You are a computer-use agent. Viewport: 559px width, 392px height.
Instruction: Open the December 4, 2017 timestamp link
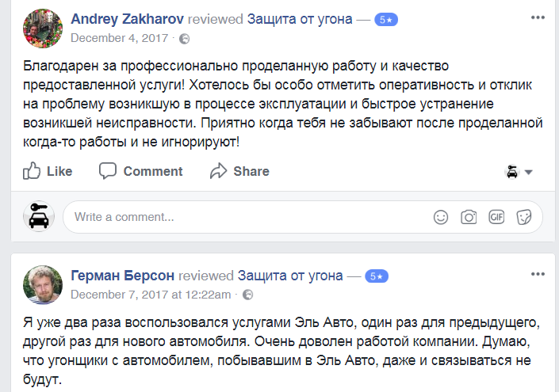tap(121, 37)
